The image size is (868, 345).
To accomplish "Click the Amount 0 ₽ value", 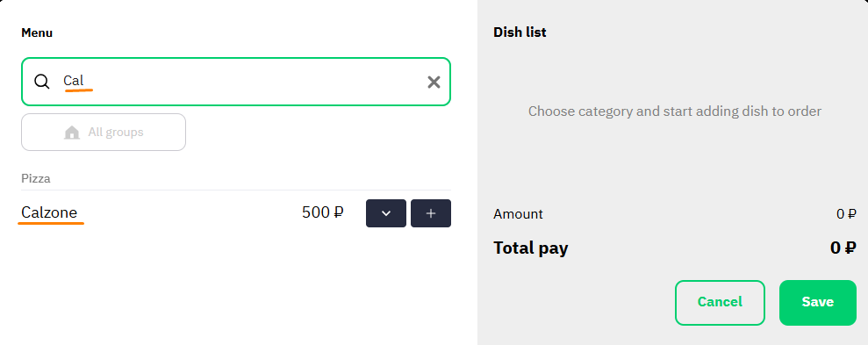I will (x=846, y=213).
